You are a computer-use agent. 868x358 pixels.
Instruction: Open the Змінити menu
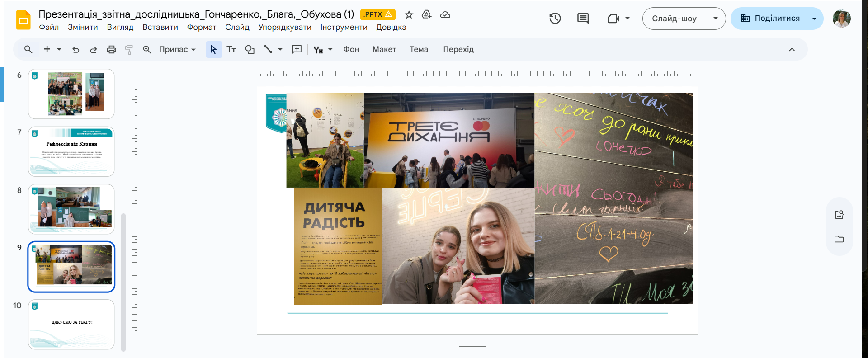83,27
